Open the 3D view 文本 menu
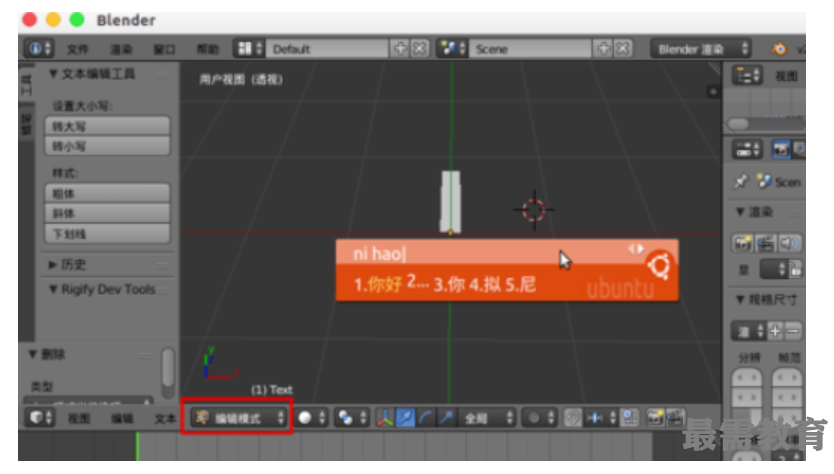The height and width of the screenshot is (474, 834). click(x=165, y=419)
